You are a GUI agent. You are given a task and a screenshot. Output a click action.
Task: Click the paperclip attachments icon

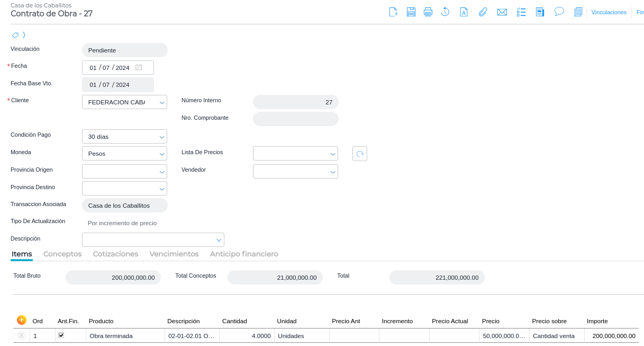483,12
